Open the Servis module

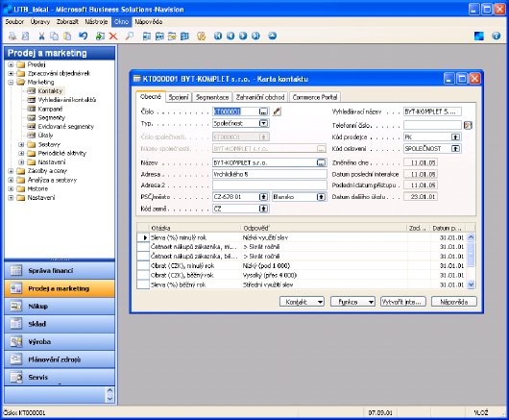pyautogui.click(x=60, y=378)
